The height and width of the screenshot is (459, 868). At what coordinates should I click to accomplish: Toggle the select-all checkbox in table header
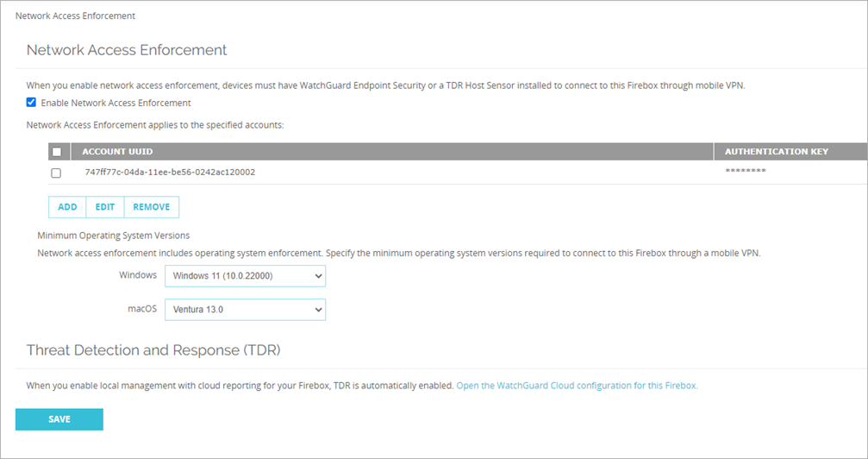coord(57,152)
